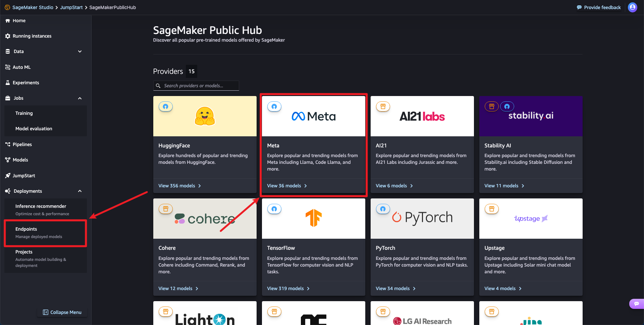Click the marketplace badge on Cohere card
Screen dimensions: 644x325
coord(166,209)
